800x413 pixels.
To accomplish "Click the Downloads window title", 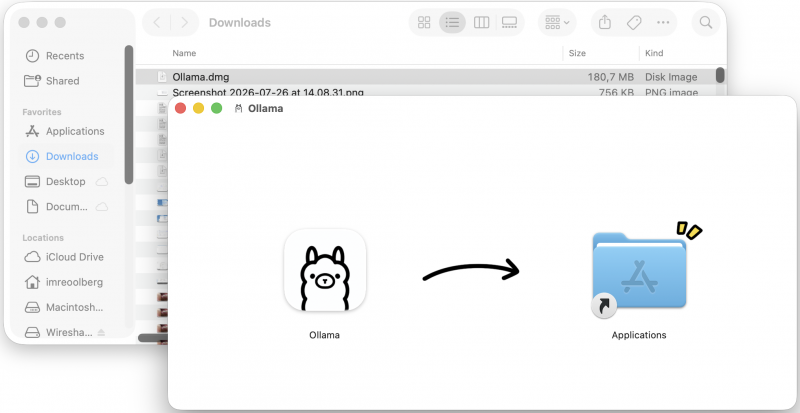I will [x=240, y=22].
